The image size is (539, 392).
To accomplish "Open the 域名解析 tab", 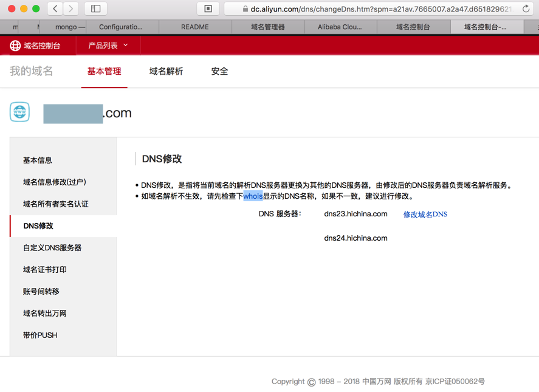I will click(166, 71).
